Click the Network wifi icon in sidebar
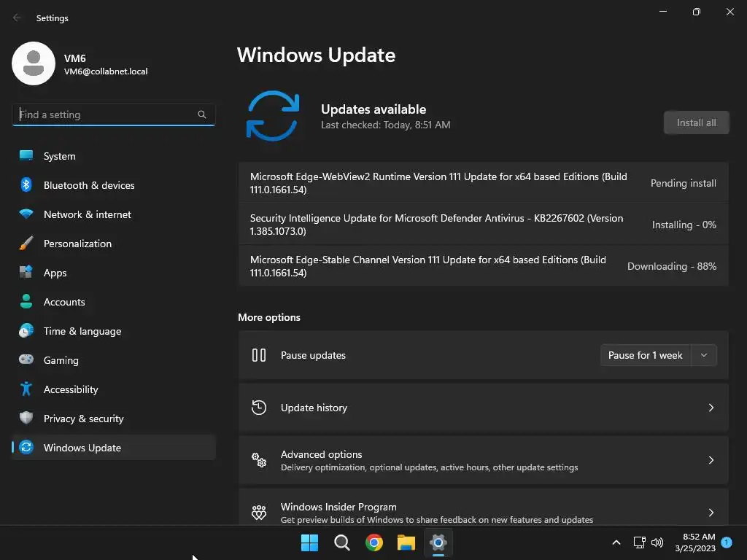 click(26, 214)
